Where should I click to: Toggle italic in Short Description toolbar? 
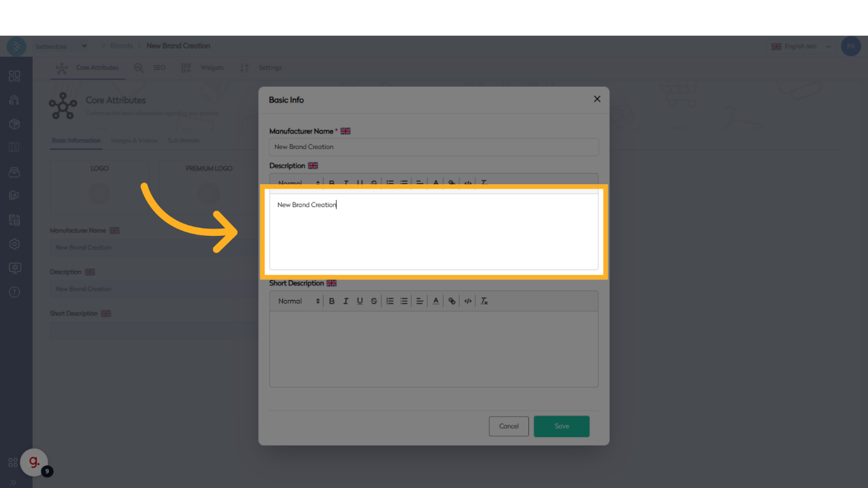pos(346,301)
